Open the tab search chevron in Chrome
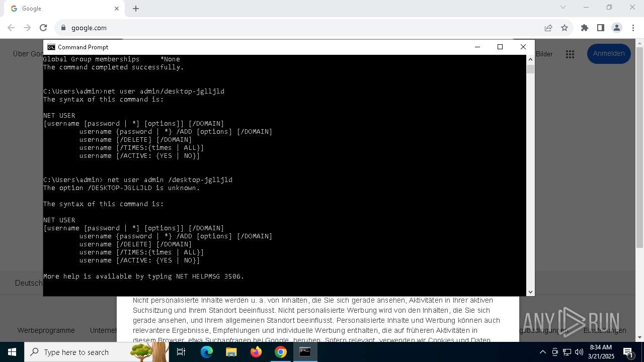This screenshot has width=644, height=362. click(x=563, y=7)
